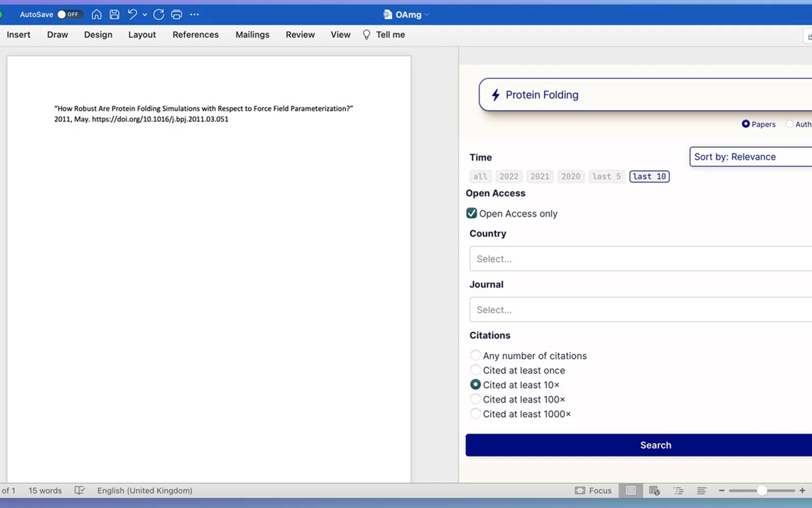Open the View tab

pos(341,35)
